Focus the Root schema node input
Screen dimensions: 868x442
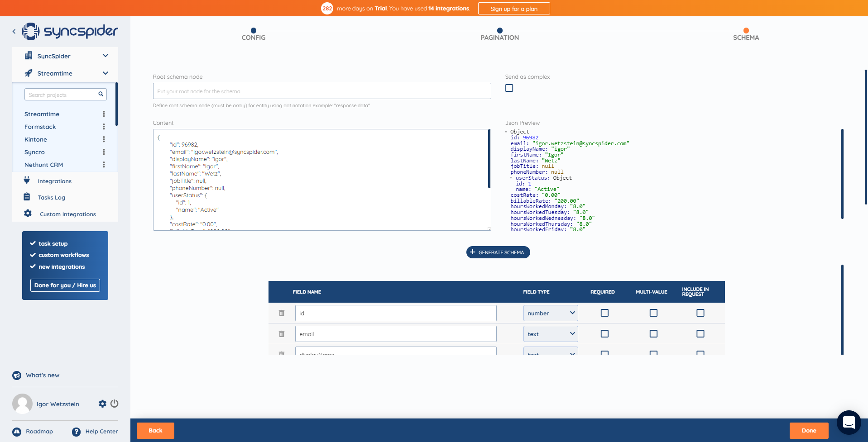[322, 91]
